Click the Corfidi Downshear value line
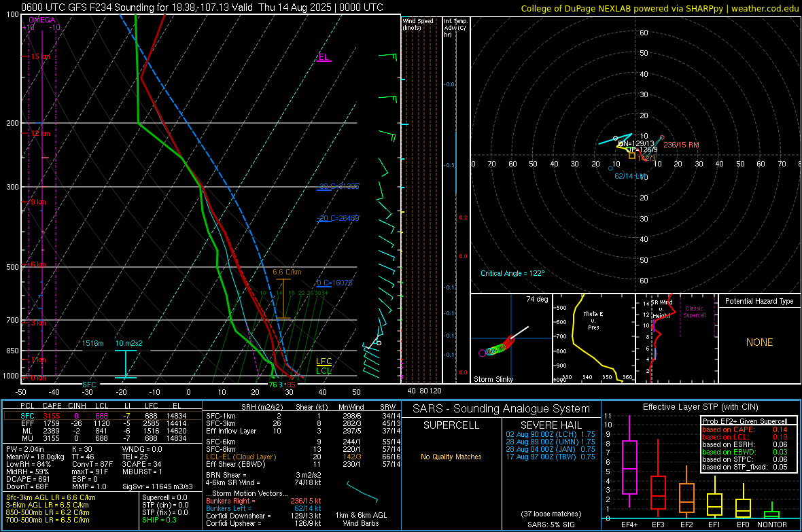802x532 pixels. [x=264, y=516]
